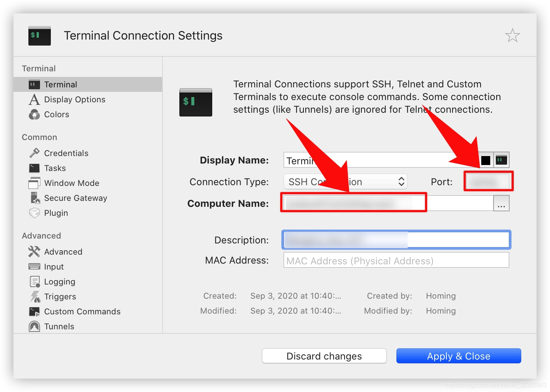The image size is (550, 392).
Task: Click into the Computer Name field
Action: [388, 203]
